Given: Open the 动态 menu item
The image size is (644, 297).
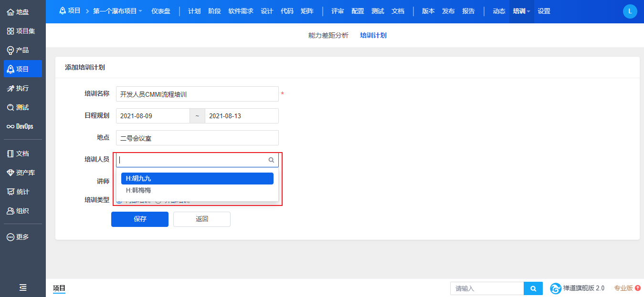Looking at the screenshot, I should pos(499,11).
